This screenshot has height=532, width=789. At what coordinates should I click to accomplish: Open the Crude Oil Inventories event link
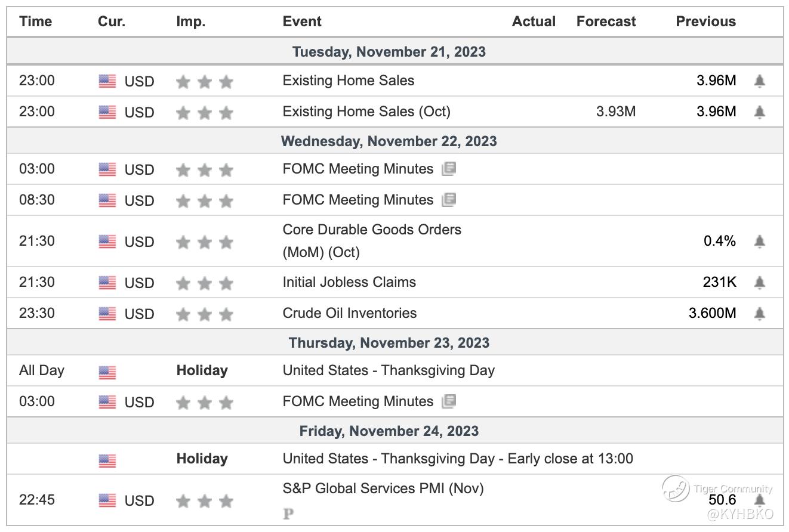[x=350, y=313]
